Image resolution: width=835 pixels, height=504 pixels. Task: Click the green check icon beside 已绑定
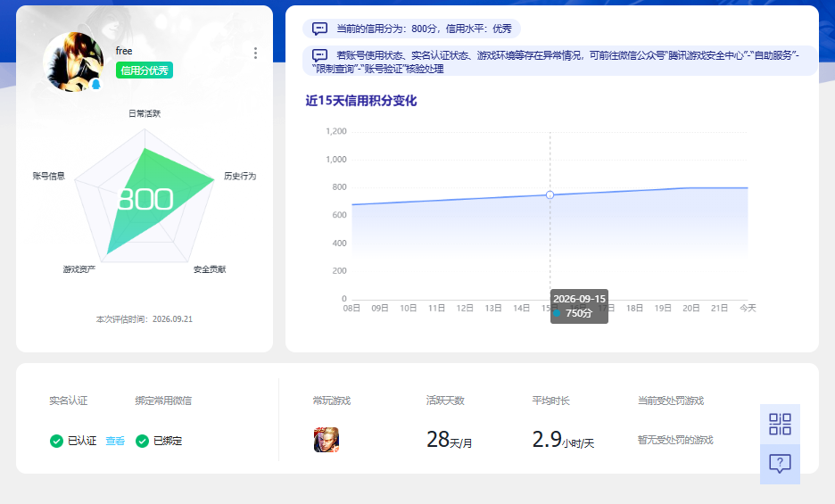(142, 442)
